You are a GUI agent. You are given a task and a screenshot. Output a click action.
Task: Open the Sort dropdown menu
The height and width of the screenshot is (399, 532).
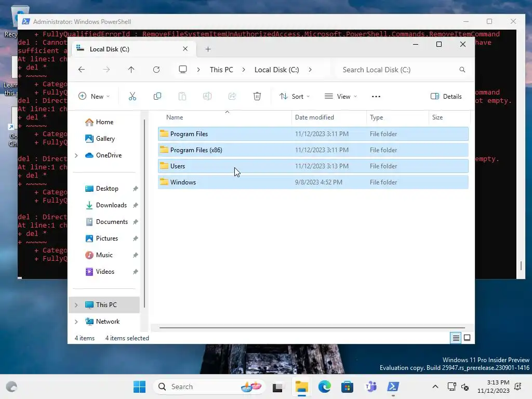(x=294, y=96)
